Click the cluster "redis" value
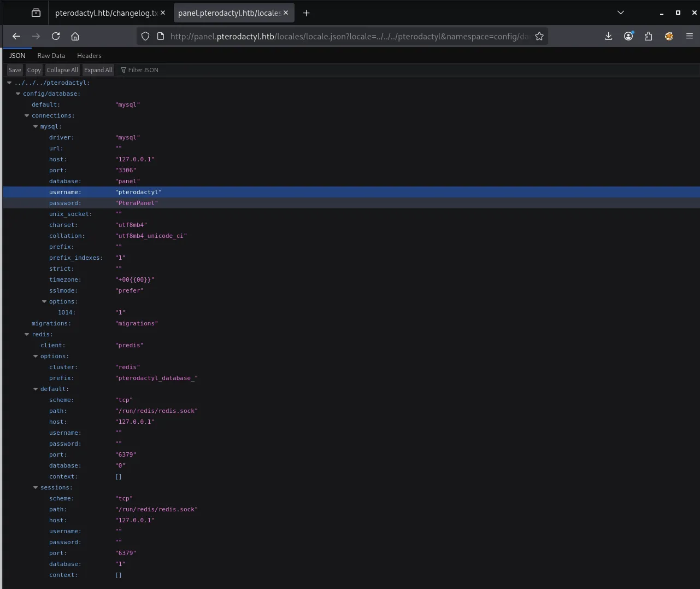The image size is (700, 589). click(128, 367)
